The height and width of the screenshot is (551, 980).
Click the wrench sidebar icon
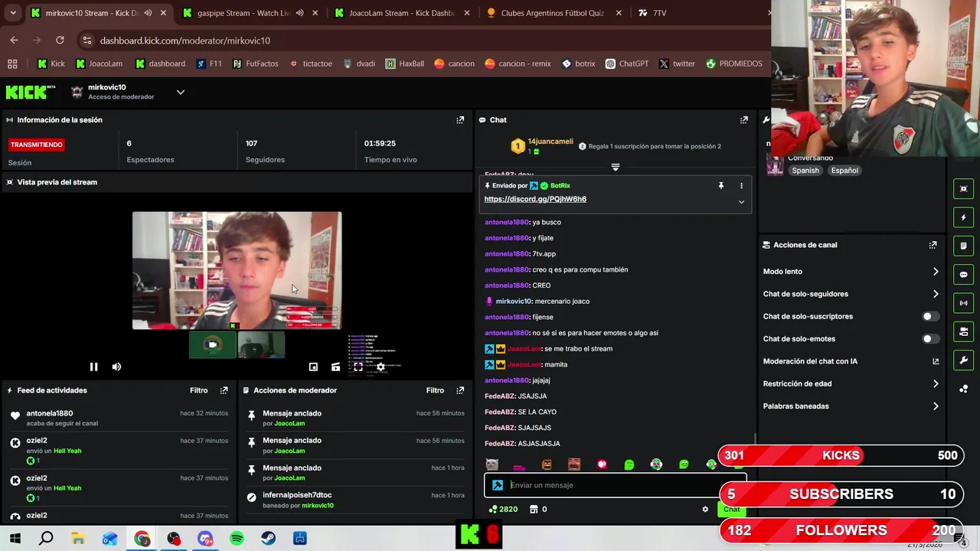click(964, 360)
